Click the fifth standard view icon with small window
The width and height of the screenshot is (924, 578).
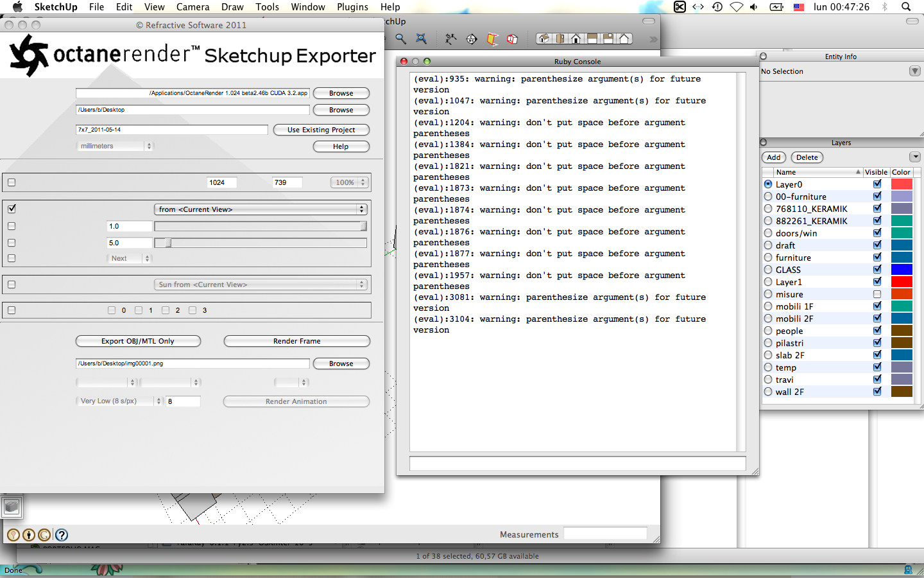coord(608,39)
